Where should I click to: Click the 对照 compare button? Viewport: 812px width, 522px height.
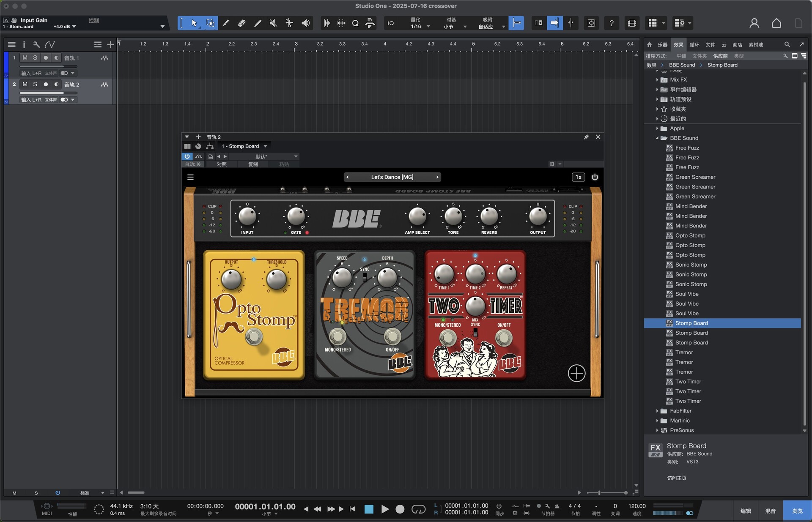click(x=222, y=164)
